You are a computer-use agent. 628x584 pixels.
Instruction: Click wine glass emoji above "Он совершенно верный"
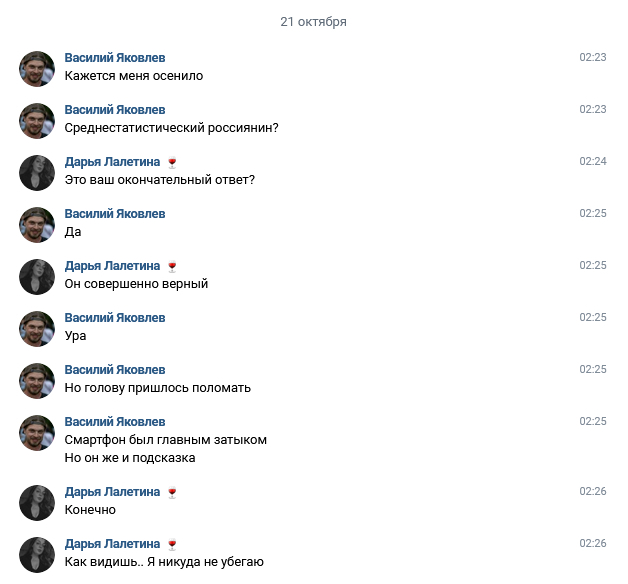point(172,266)
